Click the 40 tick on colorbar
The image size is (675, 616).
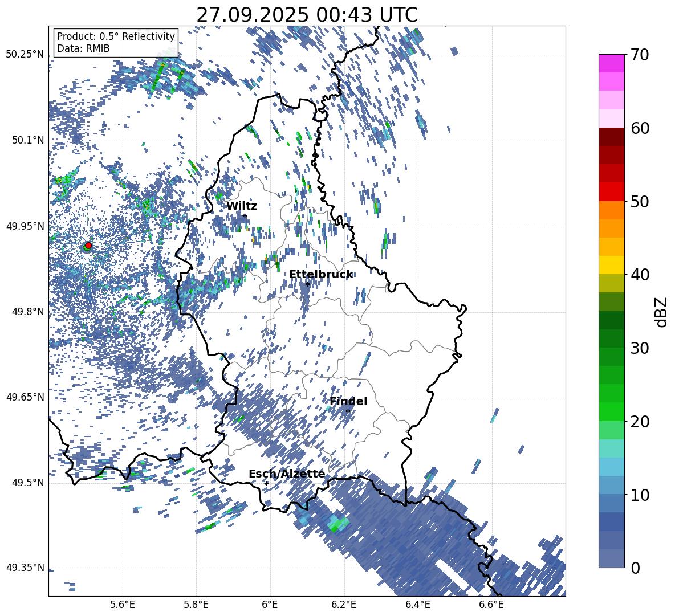(x=640, y=275)
